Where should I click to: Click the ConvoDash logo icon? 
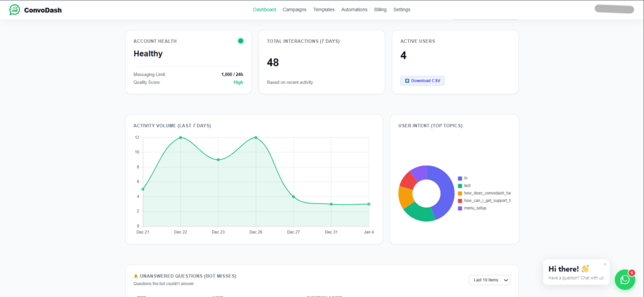point(14,10)
